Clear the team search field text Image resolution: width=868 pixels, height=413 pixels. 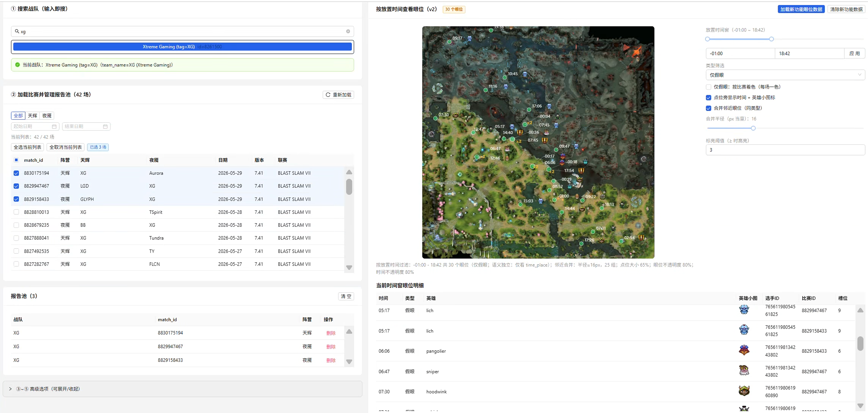point(348,31)
